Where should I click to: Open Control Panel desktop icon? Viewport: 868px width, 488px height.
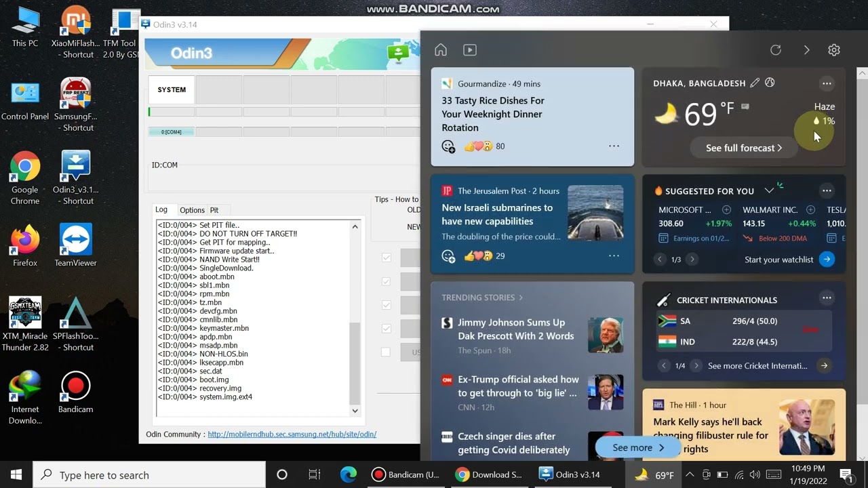[x=25, y=102]
